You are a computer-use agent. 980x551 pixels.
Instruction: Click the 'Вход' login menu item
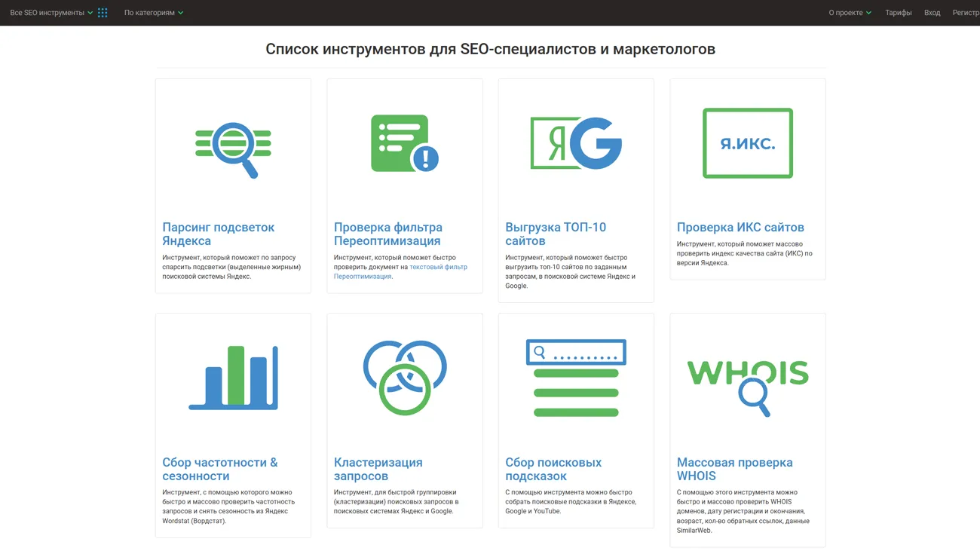pyautogui.click(x=932, y=13)
